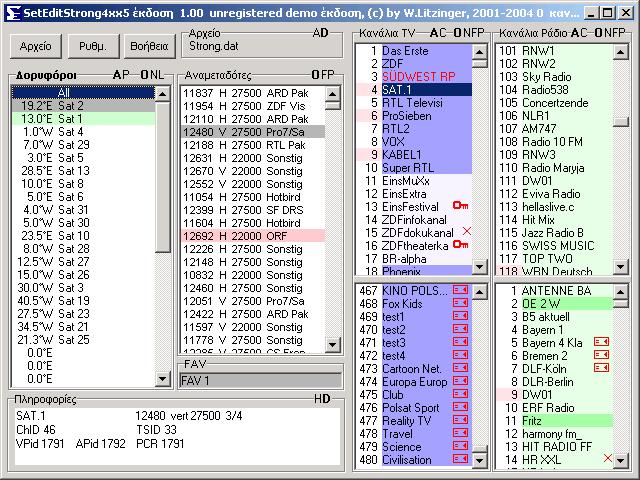Select satellite 23.5°E Sat 10
The image size is (640, 480).
83,236
